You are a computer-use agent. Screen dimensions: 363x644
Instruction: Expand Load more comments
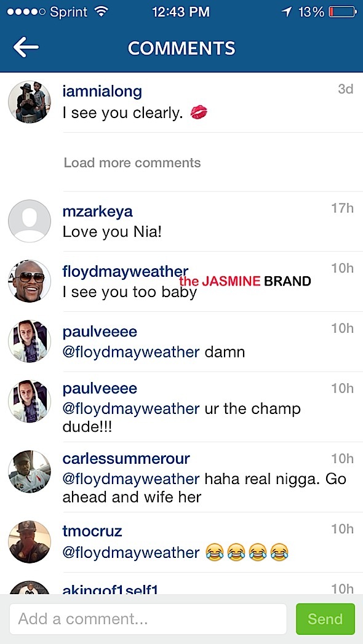132,162
